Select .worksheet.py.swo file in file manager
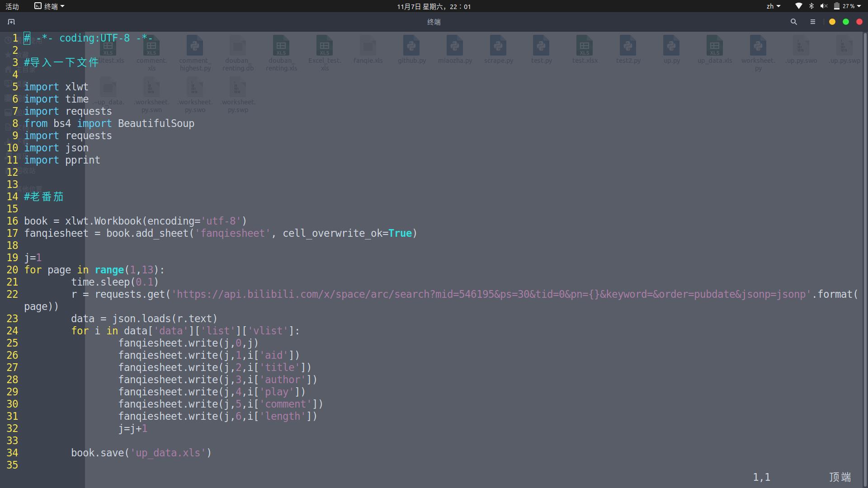Image resolution: width=868 pixels, height=488 pixels. pyautogui.click(x=195, y=95)
